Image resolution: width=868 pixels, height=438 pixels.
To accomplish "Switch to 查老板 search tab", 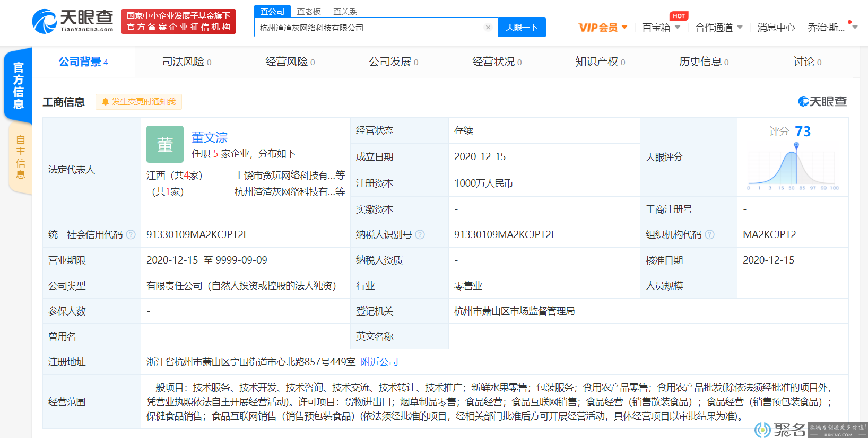I will tap(309, 12).
